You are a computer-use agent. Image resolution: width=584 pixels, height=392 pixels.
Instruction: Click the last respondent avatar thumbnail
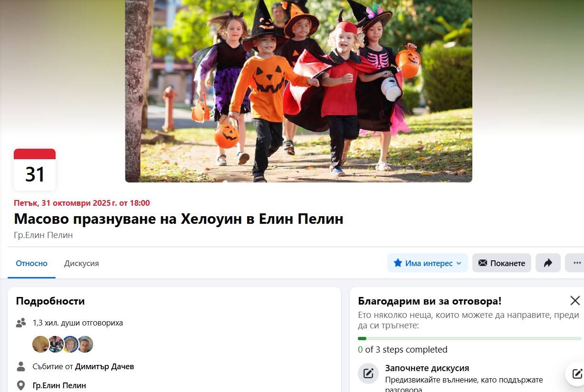pos(85,344)
